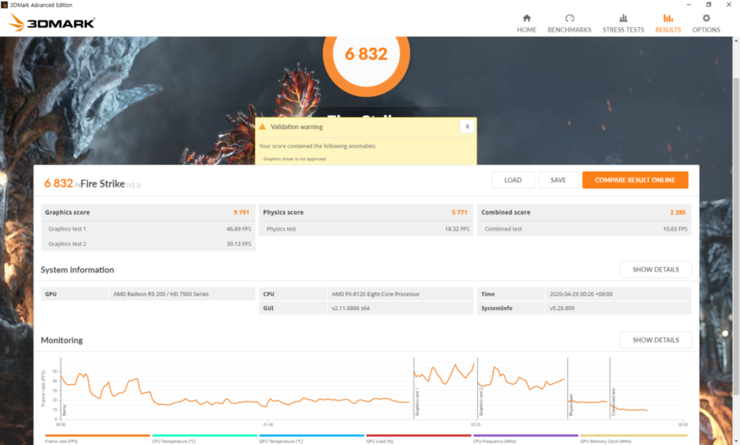Select the Physics test row
The width and height of the screenshot is (740, 445).
point(366,229)
